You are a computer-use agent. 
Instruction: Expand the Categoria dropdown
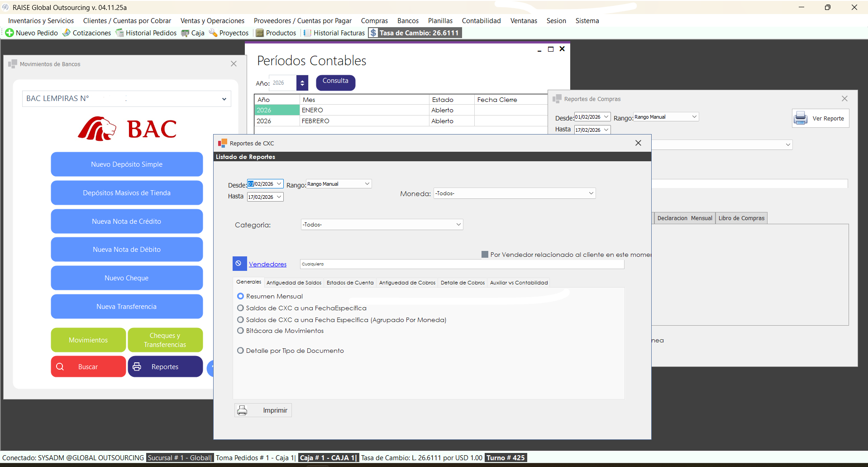click(x=458, y=225)
